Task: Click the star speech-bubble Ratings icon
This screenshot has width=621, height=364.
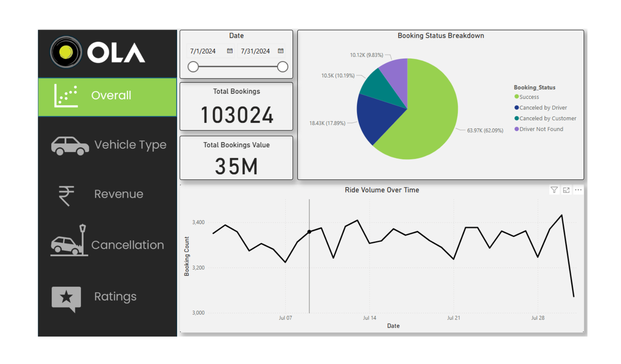Action: 66,298
